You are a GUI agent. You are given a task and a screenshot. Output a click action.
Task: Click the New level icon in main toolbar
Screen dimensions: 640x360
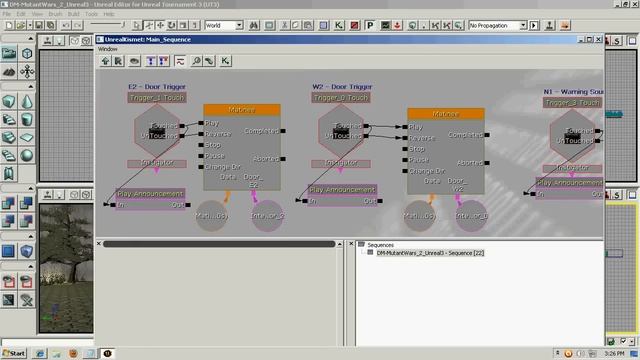(x=9, y=25)
